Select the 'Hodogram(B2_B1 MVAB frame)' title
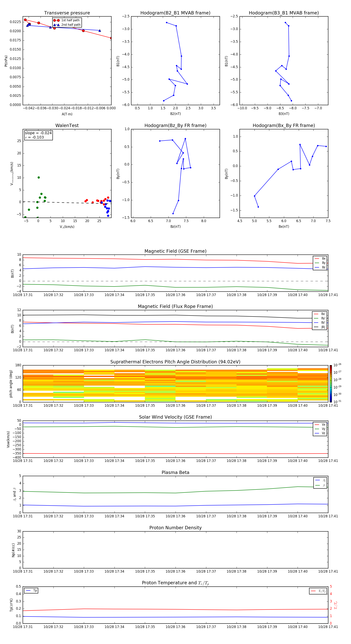The image size is (351, 644). (x=175, y=13)
